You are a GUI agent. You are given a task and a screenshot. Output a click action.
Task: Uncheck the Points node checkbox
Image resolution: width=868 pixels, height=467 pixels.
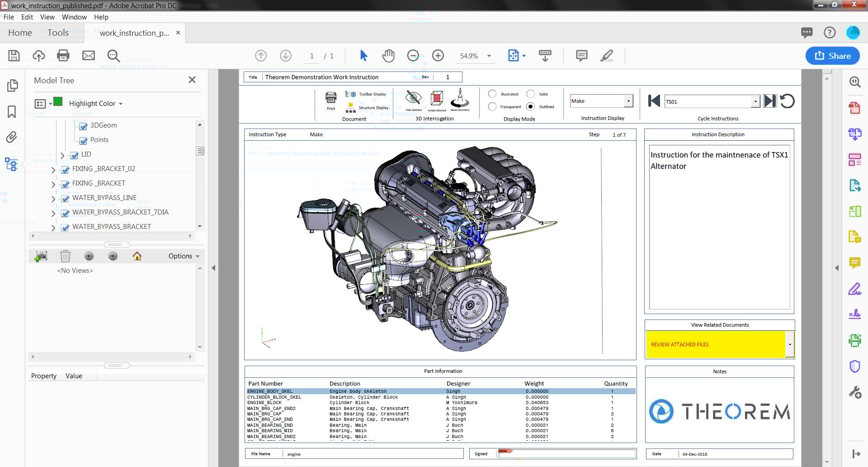pyautogui.click(x=83, y=140)
